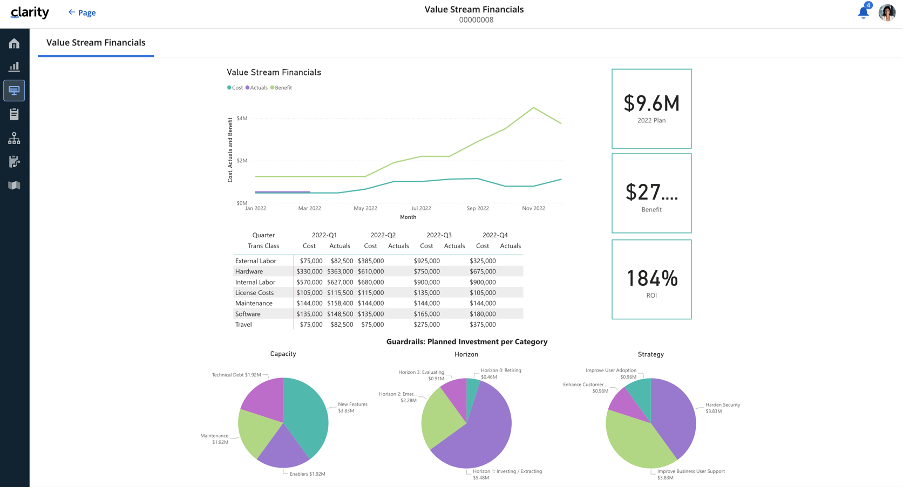
Task: Select the highlighted monitor icon in sidebar
Action: pos(14,91)
